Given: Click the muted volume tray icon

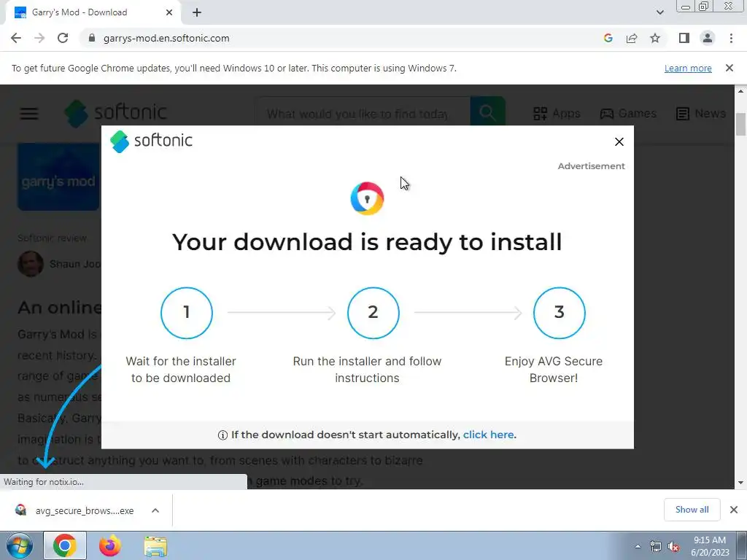Looking at the screenshot, I should 673,546.
